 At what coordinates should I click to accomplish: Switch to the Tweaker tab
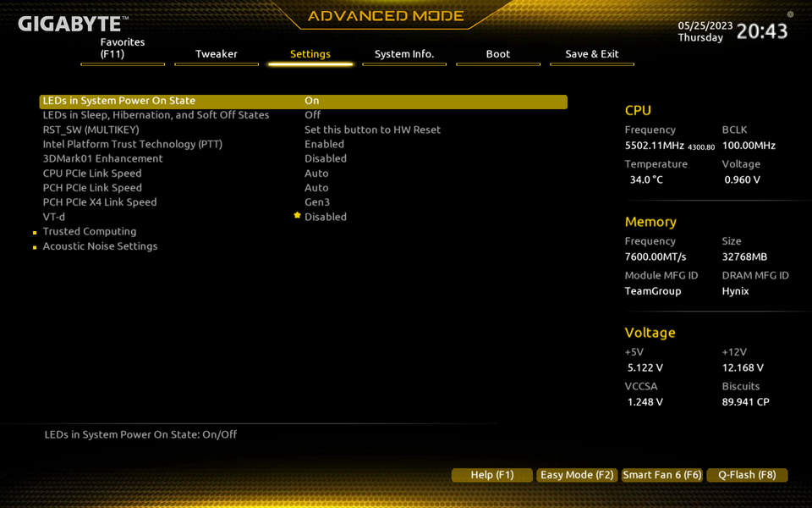pos(217,54)
